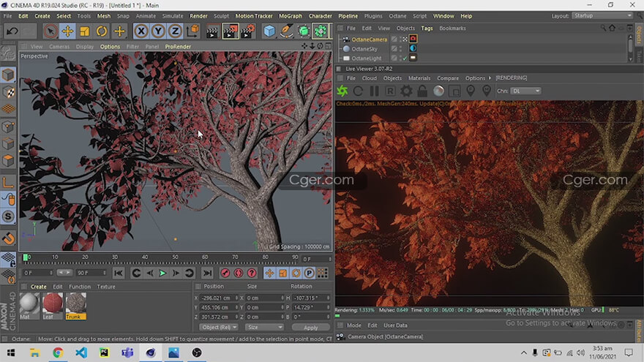Open the Layout Startup dropdown

[602, 15]
